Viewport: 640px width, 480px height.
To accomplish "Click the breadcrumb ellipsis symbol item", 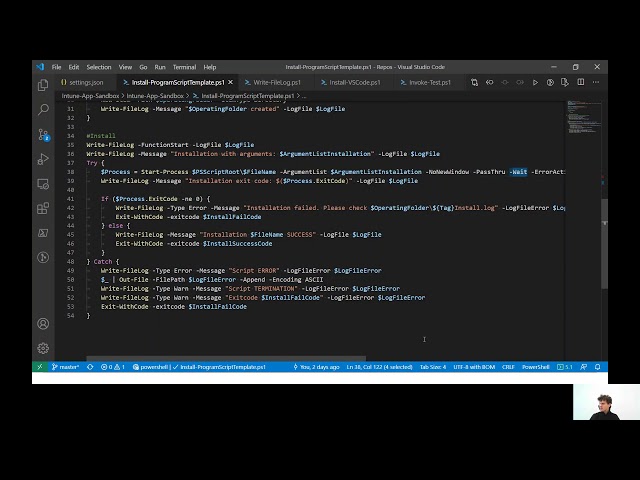I will (x=304, y=96).
